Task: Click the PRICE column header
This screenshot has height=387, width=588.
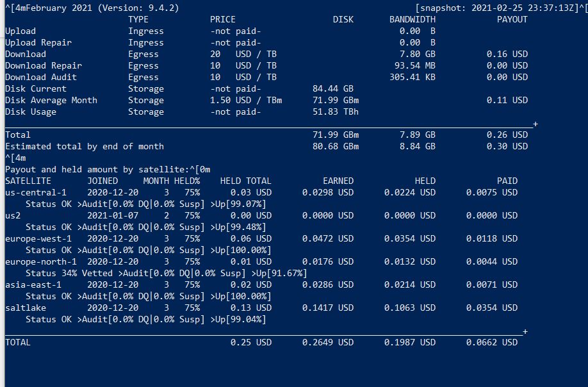Action: click(223, 20)
